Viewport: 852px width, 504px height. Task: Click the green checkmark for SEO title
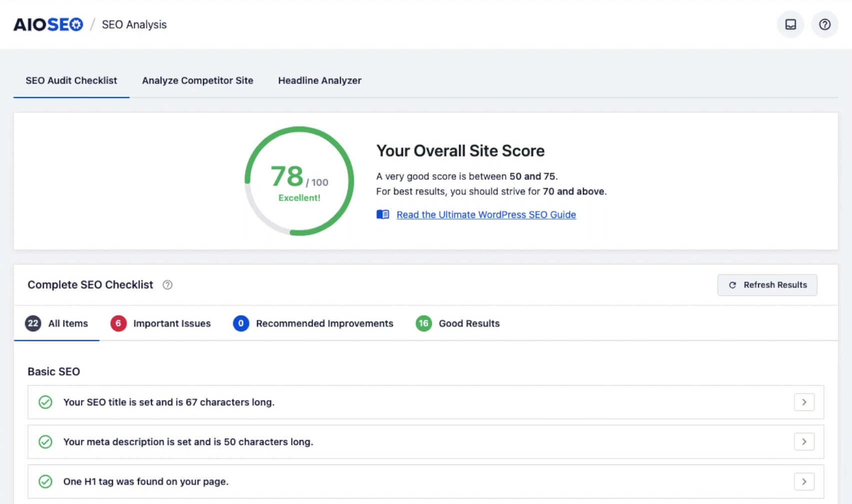[x=45, y=402]
